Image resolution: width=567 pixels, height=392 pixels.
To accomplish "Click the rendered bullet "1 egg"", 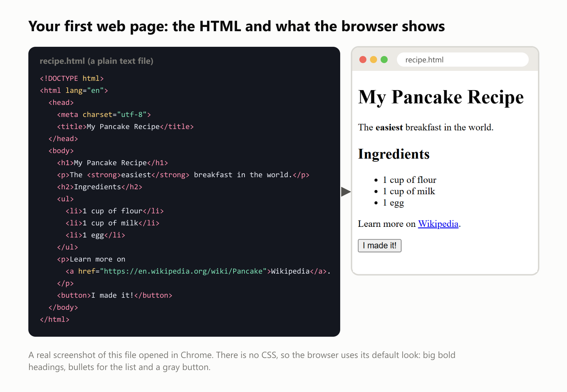I will [x=393, y=203].
